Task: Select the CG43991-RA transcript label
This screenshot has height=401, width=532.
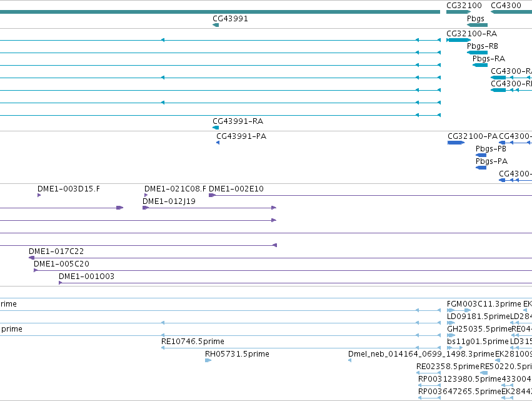Action: pyautogui.click(x=238, y=121)
